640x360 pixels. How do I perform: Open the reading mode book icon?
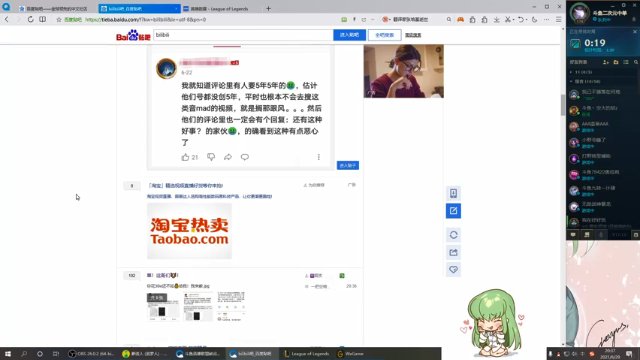coord(42,19)
